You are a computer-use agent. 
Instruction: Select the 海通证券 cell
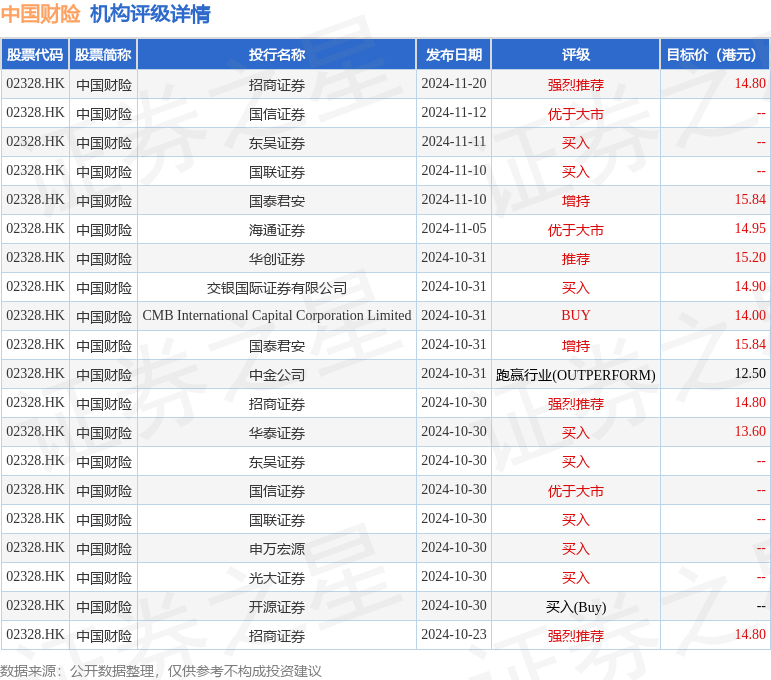pos(277,230)
